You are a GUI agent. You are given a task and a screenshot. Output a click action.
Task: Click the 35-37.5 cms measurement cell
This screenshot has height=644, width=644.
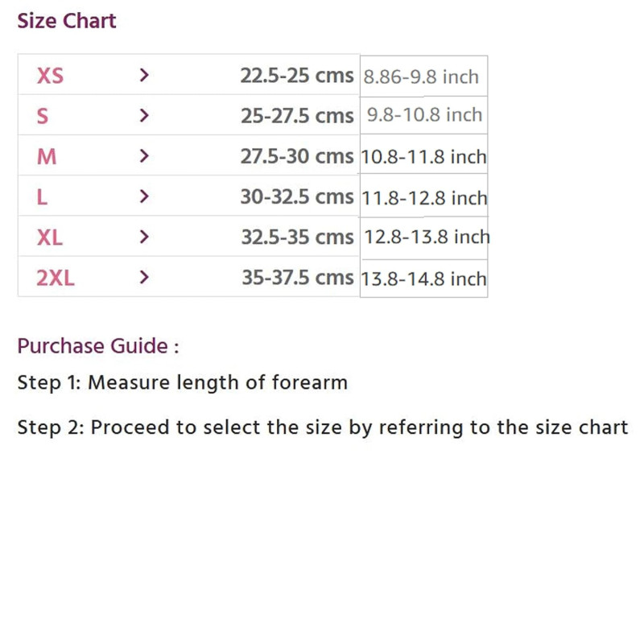[x=298, y=278]
